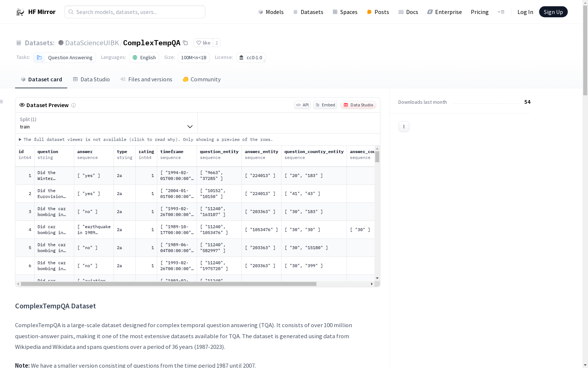
Task: Open the like count showing 2
Action: tap(217, 43)
